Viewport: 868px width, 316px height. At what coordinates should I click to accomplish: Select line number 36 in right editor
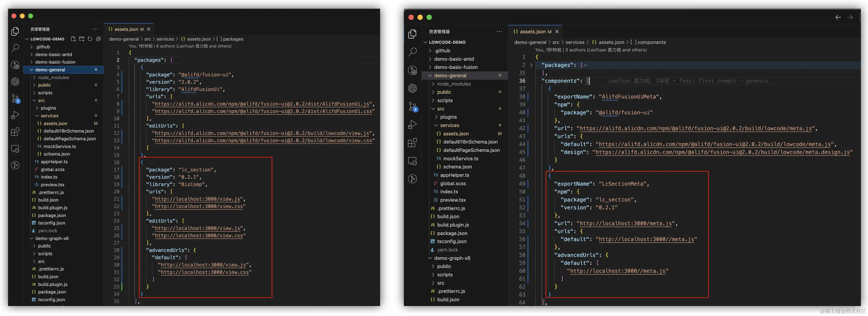[x=522, y=81]
